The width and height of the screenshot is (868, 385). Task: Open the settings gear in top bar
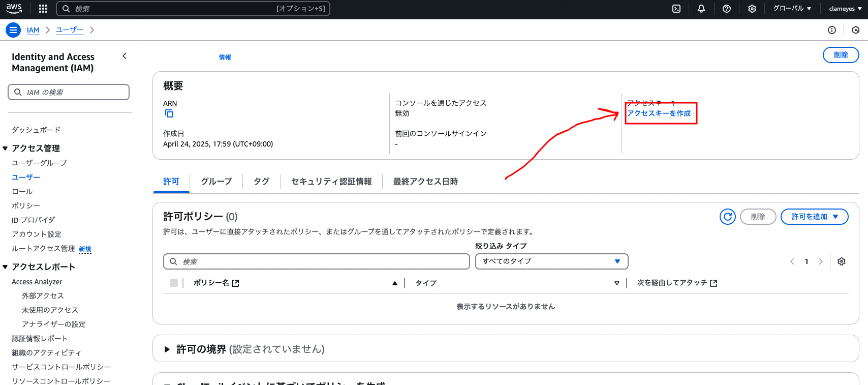(752, 9)
